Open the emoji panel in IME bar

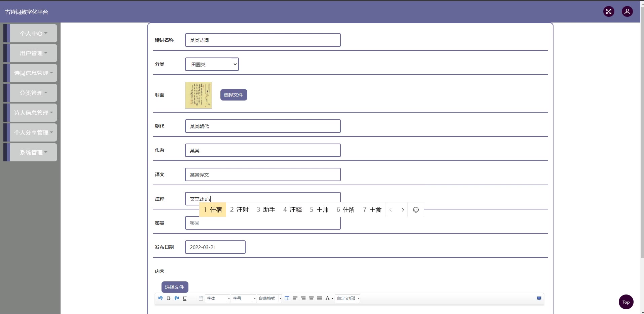click(416, 210)
